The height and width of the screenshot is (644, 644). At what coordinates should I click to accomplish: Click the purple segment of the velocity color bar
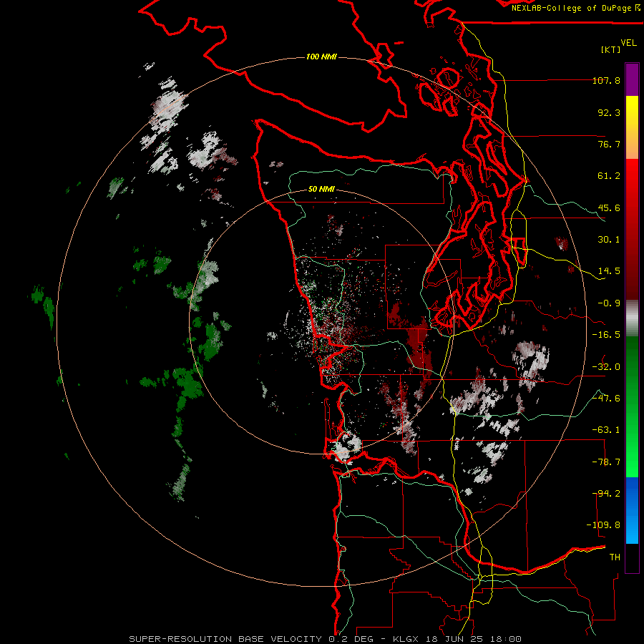point(632,79)
